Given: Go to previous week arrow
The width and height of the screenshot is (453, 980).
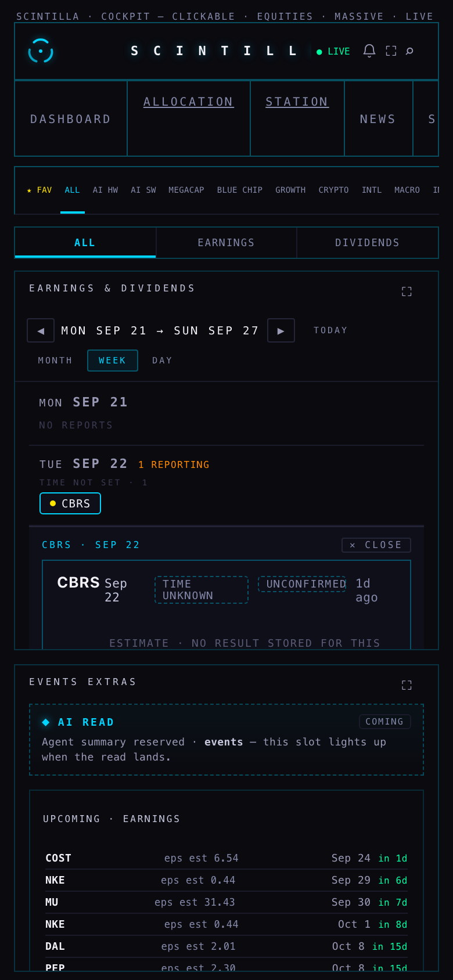Looking at the screenshot, I should coord(41,330).
